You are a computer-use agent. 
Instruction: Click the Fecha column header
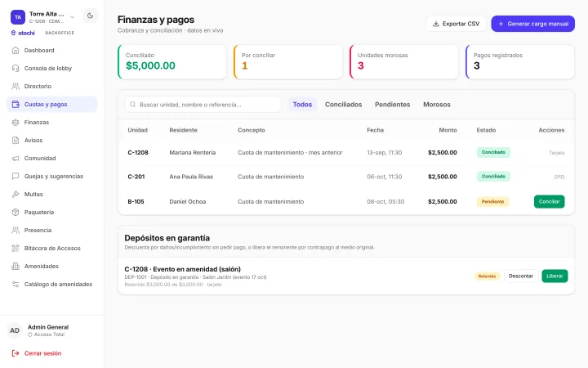(375, 130)
